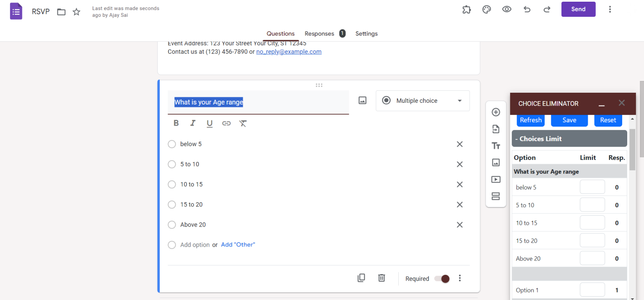Undo the last action
Screen dimensions: 644x300
tap(527, 9)
